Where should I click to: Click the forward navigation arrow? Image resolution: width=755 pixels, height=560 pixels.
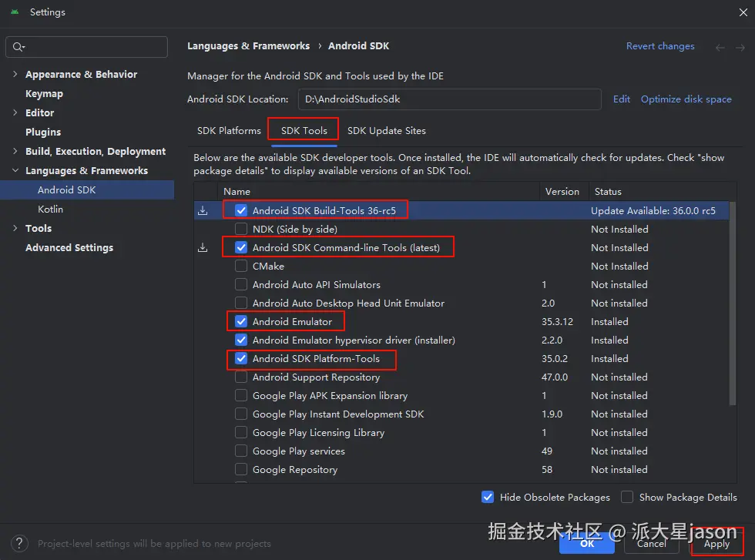740,47
